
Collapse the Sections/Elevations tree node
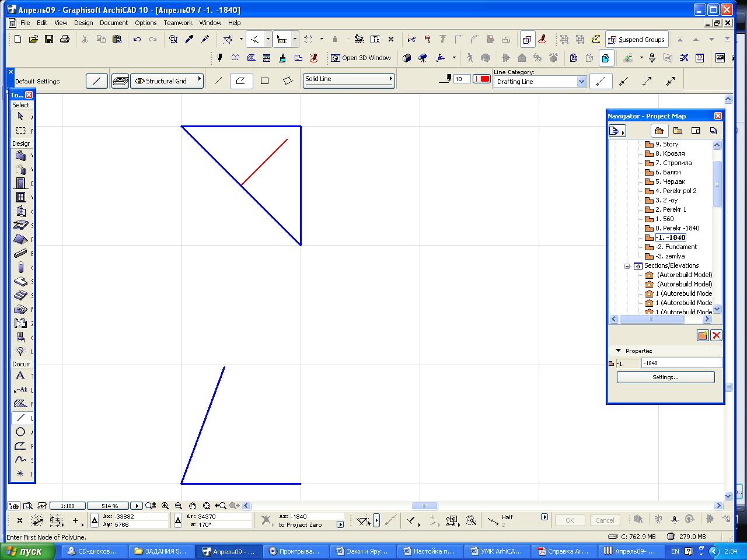click(627, 266)
